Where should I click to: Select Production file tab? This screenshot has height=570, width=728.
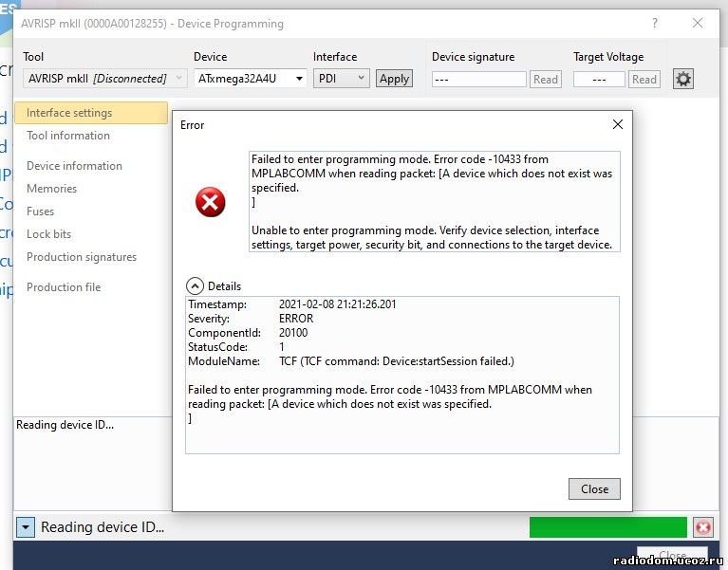coord(64,287)
